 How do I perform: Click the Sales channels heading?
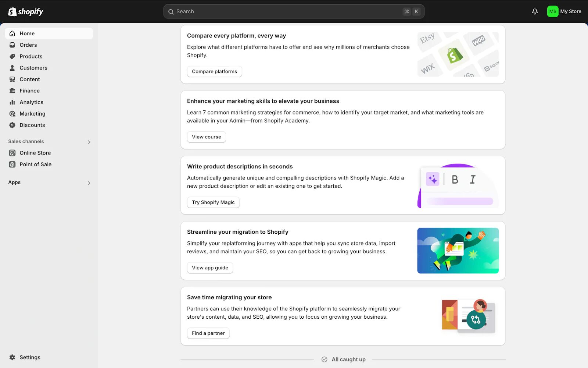(26, 141)
